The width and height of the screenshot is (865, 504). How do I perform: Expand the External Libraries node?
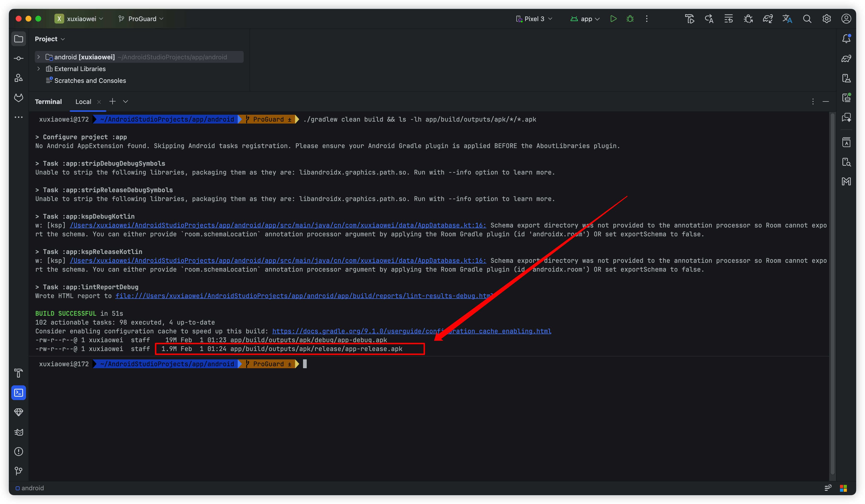[39, 69]
